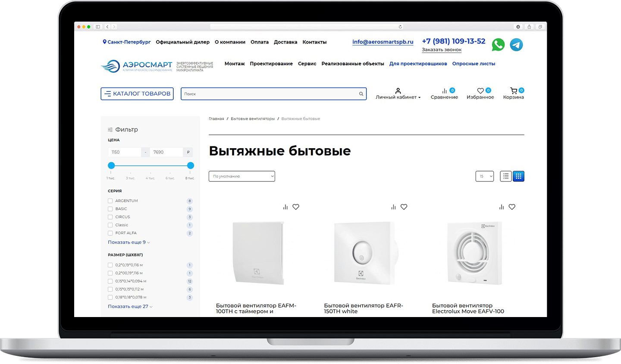This screenshot has height=364, width=621.
Task: Click minimum price field 1150
Action: [x=125, y=152]
